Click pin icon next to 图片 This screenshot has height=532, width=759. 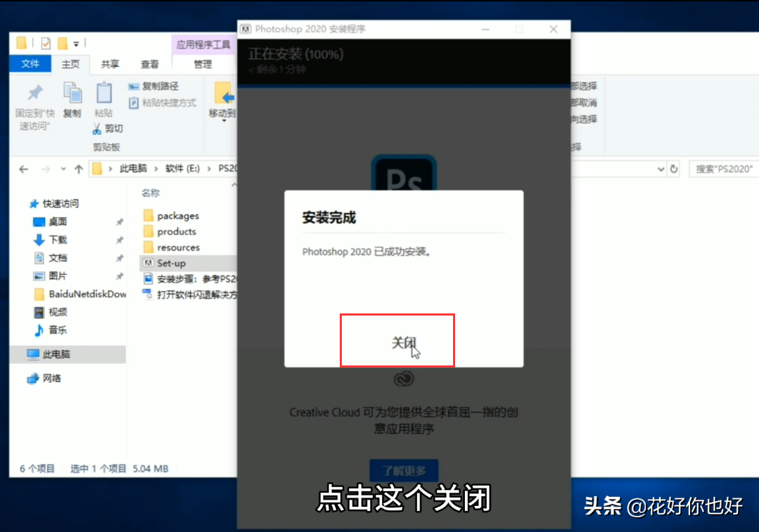(120, 276)
